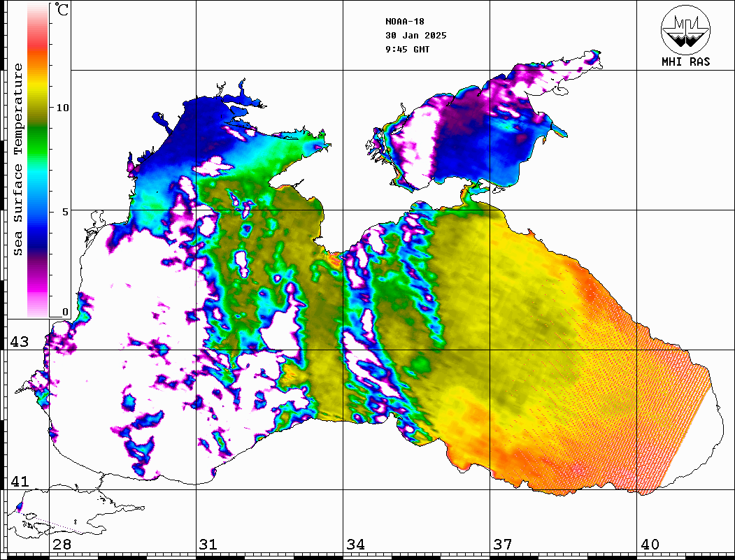
Task: Click the '10' value on color scale
Action: coord(62,108)
